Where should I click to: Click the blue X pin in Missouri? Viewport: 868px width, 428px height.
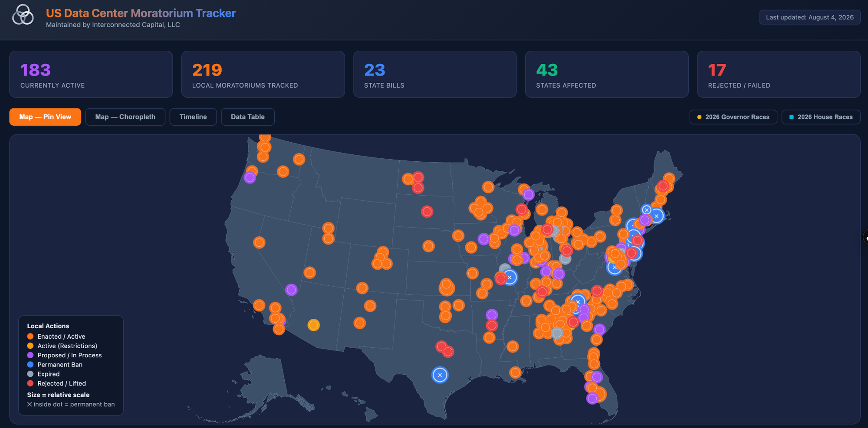point(510,277)
